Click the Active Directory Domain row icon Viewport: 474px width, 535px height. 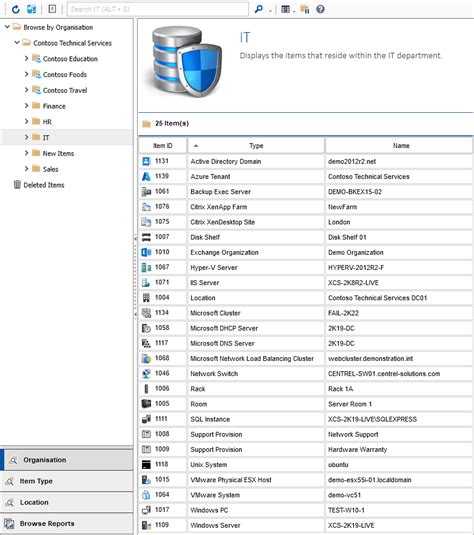(146, 161)
